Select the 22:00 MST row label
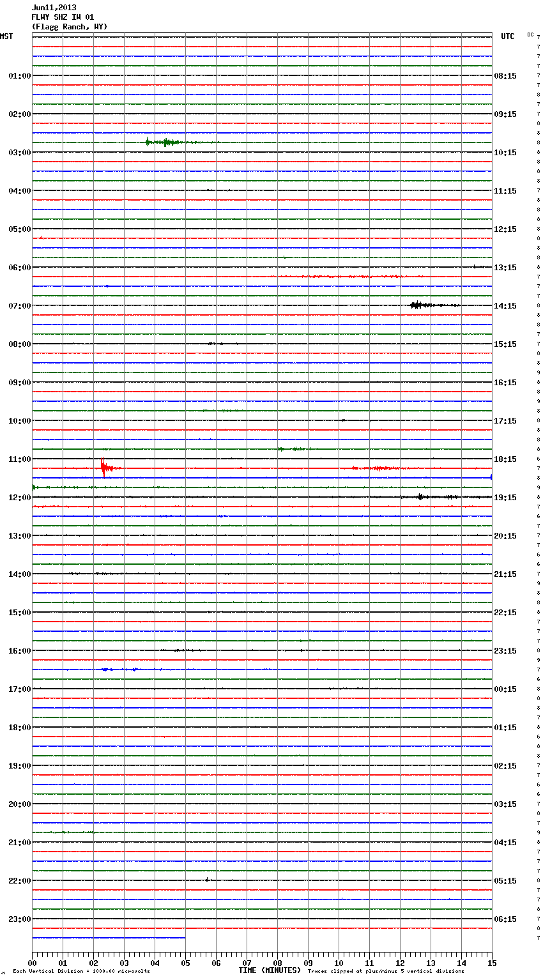 [20, 881]
